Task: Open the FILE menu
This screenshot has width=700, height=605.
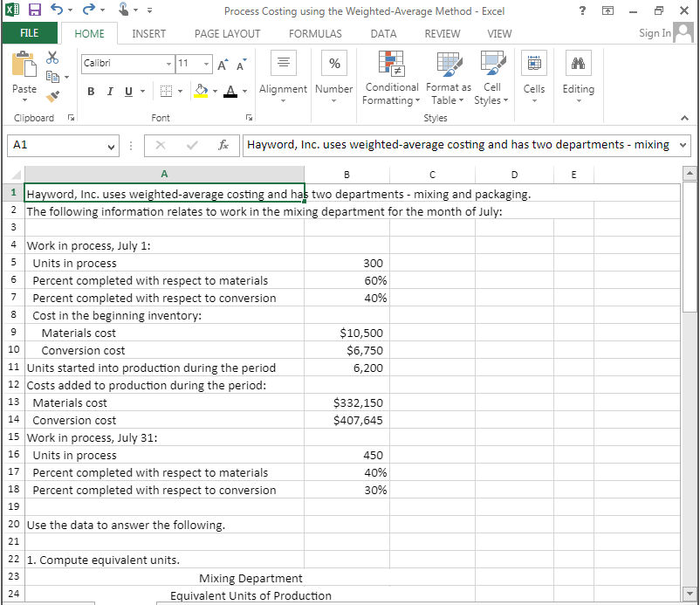Action: [30, 31]
